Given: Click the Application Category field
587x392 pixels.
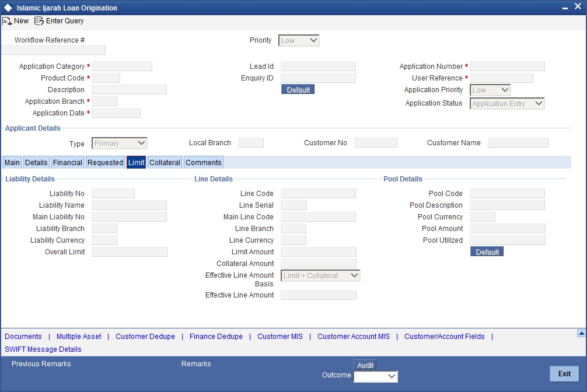Looking at the screenshot, I should [122, 66].
